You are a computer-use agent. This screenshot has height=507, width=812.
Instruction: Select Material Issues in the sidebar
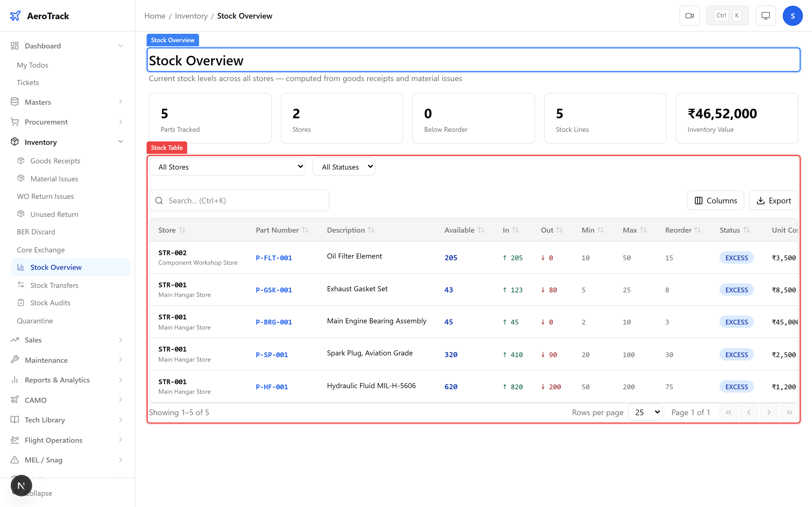coord(54,178)
